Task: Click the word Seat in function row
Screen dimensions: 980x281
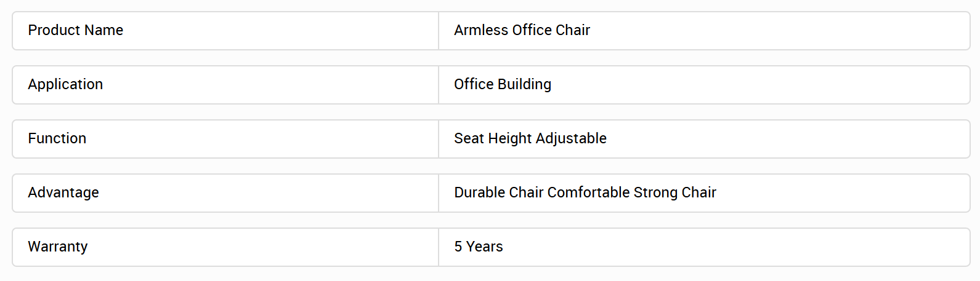Action: (469, 138)
